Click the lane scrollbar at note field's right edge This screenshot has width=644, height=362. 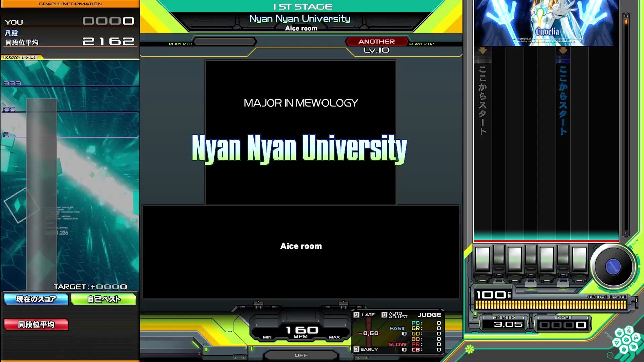(626, 124)
